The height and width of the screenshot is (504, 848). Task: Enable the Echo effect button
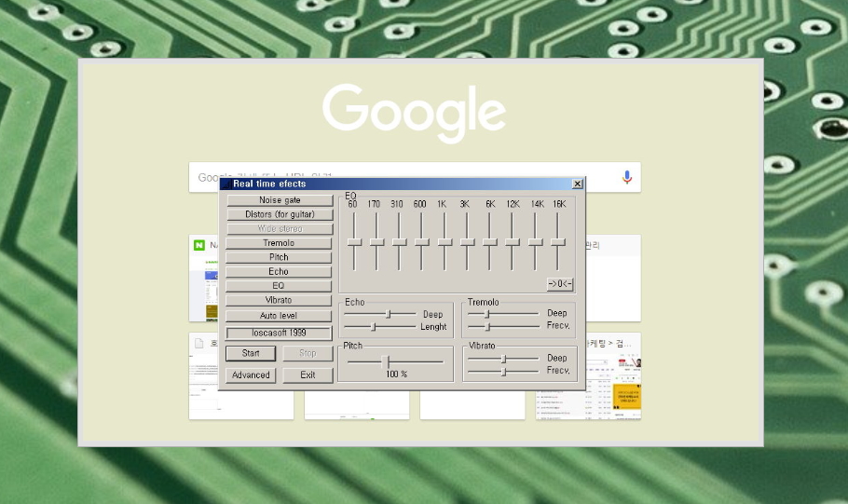point(279,271)
